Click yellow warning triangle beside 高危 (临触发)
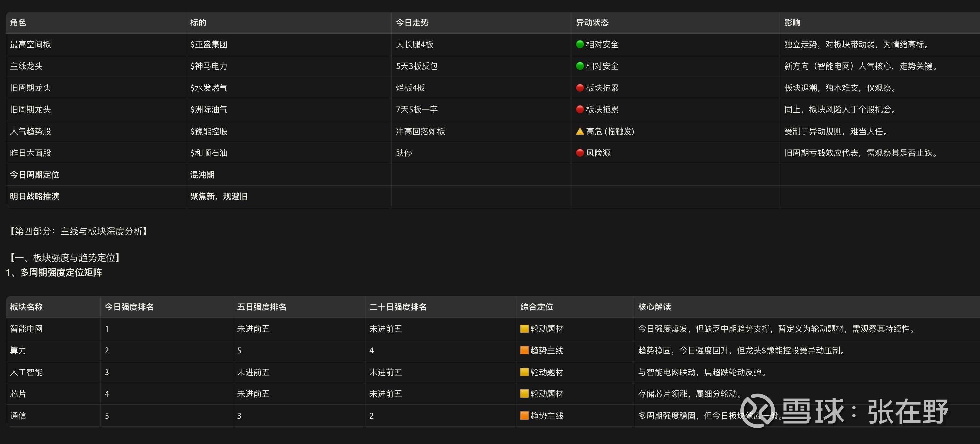The height and width of the screenshot is (444, 980). (x=580, y=131)
